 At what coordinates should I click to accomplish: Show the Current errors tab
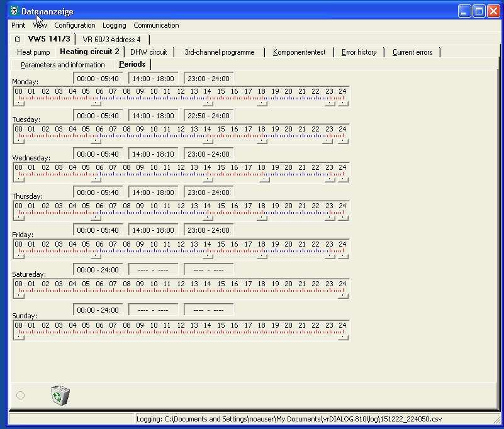coord(412,52)
